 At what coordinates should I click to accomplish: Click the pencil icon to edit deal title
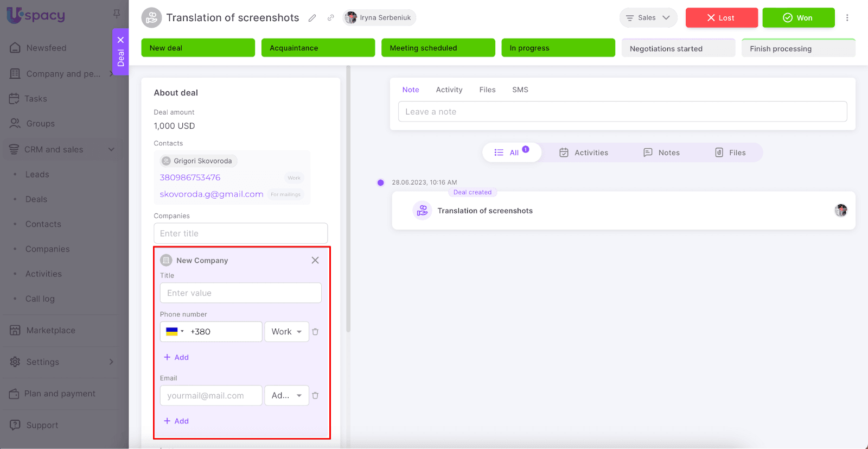tap(312, 18)
